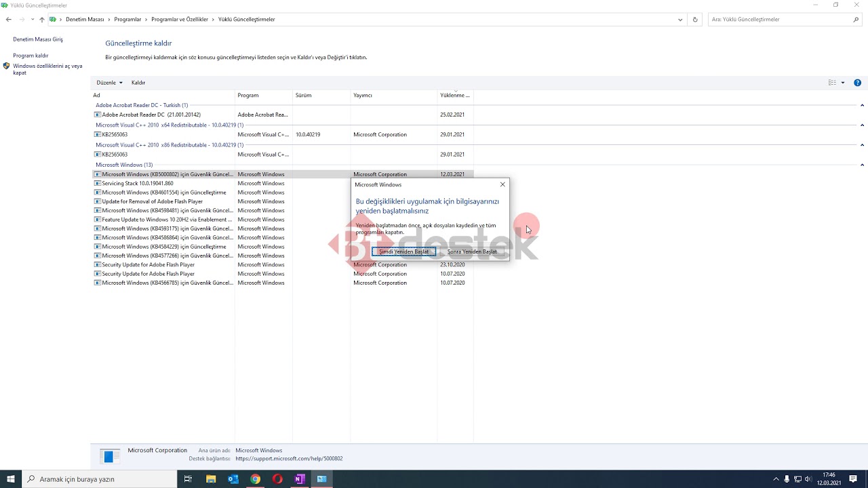Select the KB4601554 update row
Screen dimensions: 868x488
coord(282,192)
